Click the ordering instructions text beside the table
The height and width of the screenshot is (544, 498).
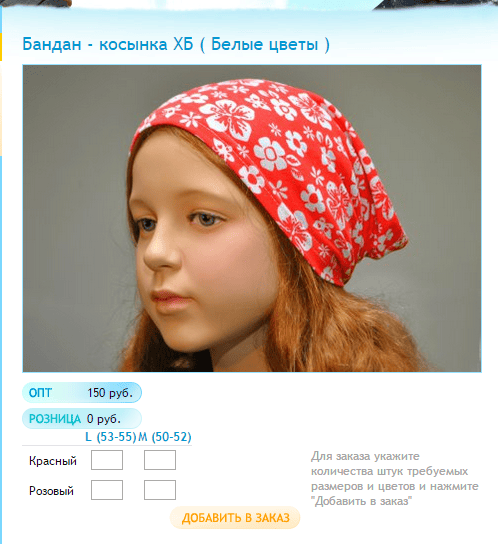point(395,478)
